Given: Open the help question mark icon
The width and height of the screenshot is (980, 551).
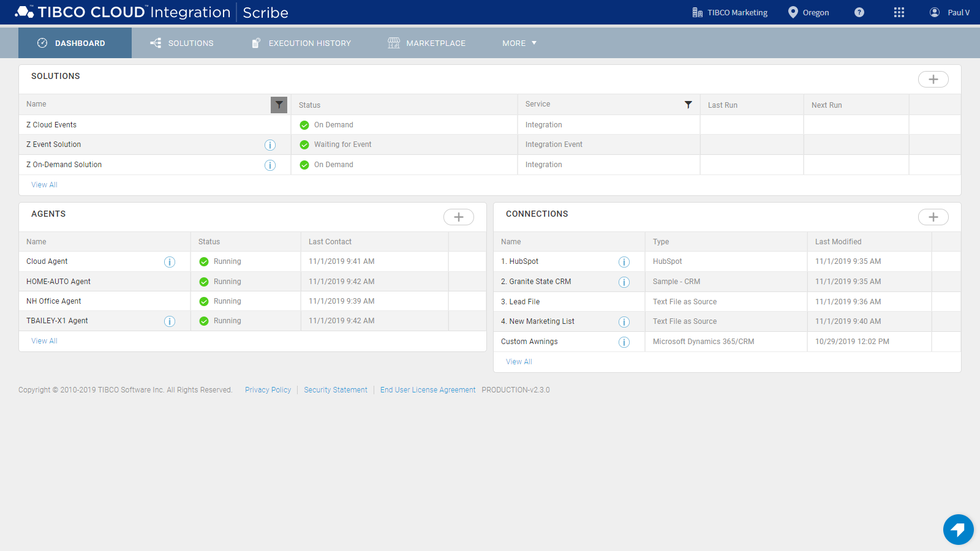Looking at the screenshot, I should (859, 12).
